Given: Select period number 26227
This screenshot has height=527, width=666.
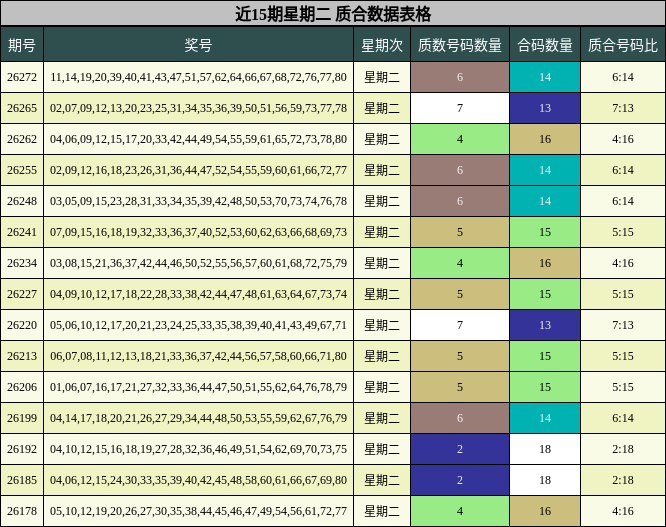Looking at the screenshot, I should [22, 294].
